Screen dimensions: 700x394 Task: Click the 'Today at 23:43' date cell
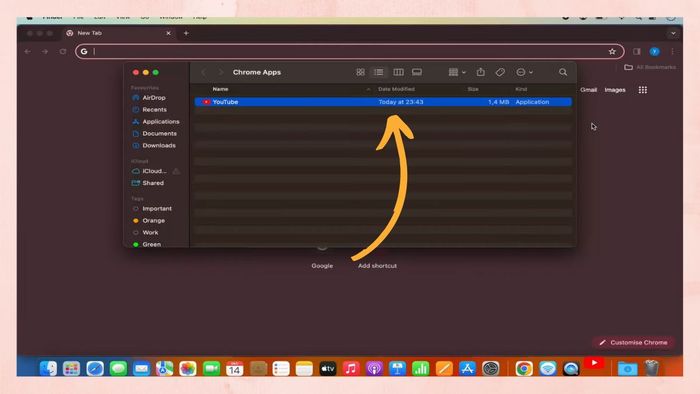(401, 102)
